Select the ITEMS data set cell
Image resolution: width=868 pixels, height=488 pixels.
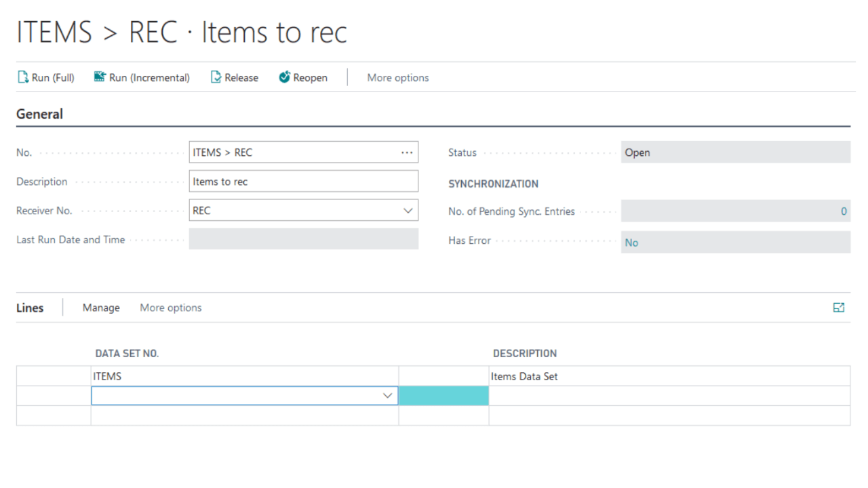point(245,376)
